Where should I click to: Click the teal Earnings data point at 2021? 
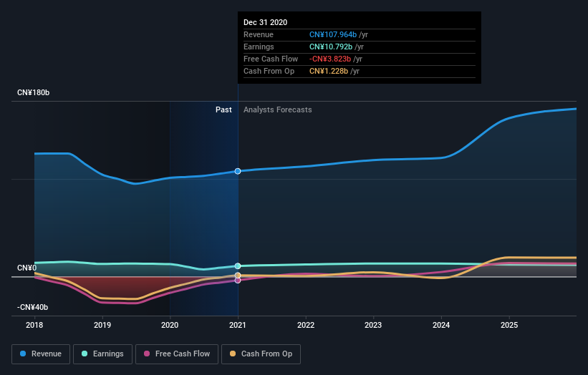click(238, 266)
